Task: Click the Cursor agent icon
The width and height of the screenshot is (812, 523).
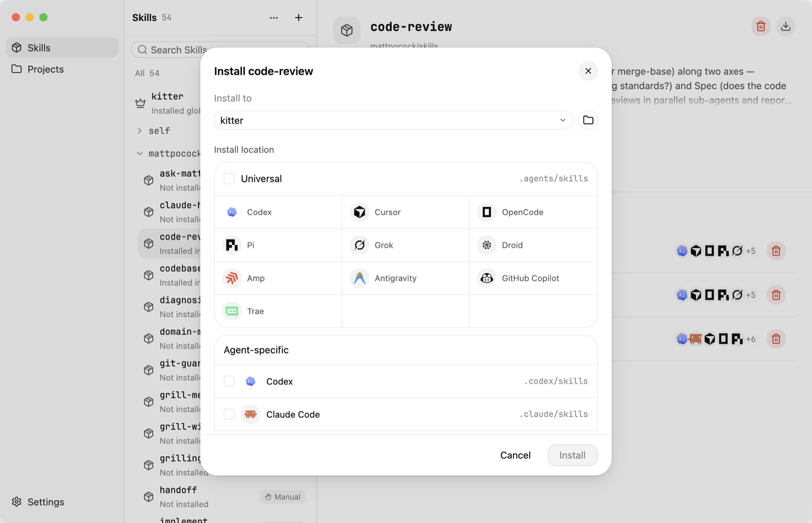Action: pyautogui.click(x=360, y=212)
